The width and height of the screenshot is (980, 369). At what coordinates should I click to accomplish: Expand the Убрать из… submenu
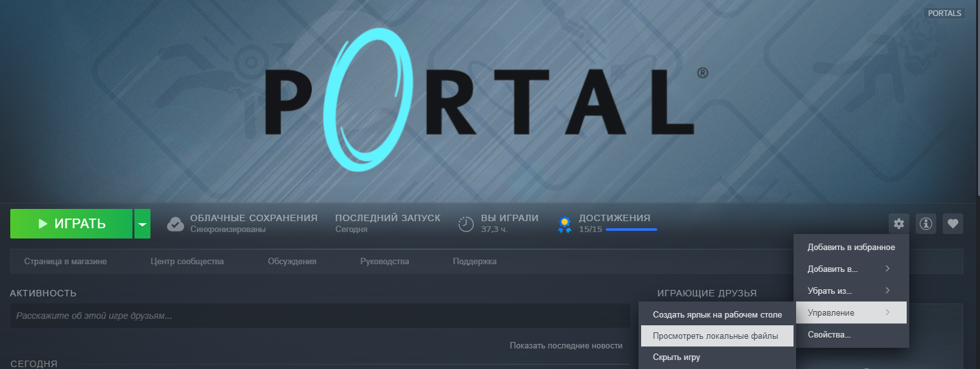(851, 291)
